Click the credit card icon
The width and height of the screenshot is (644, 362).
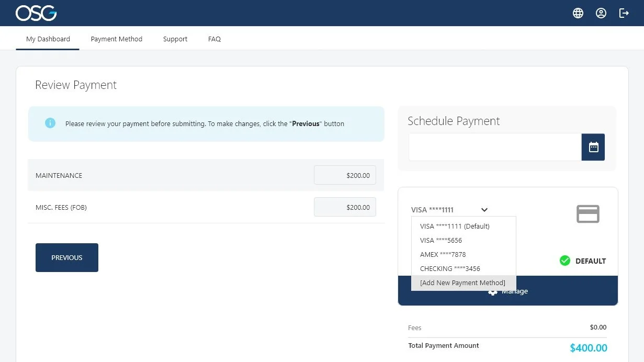tap(588, 214)
